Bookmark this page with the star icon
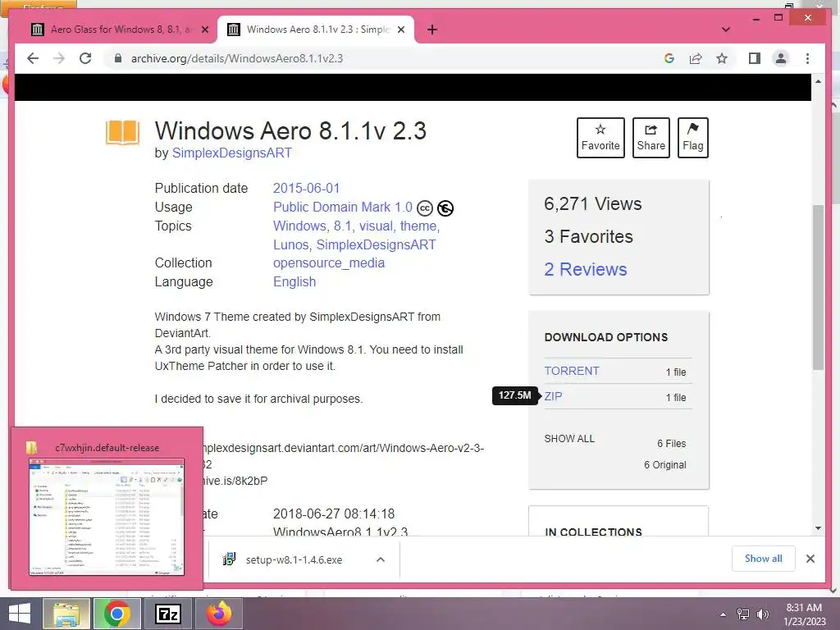The height and width of the screenshot is (630, 840). coord(722,58)
